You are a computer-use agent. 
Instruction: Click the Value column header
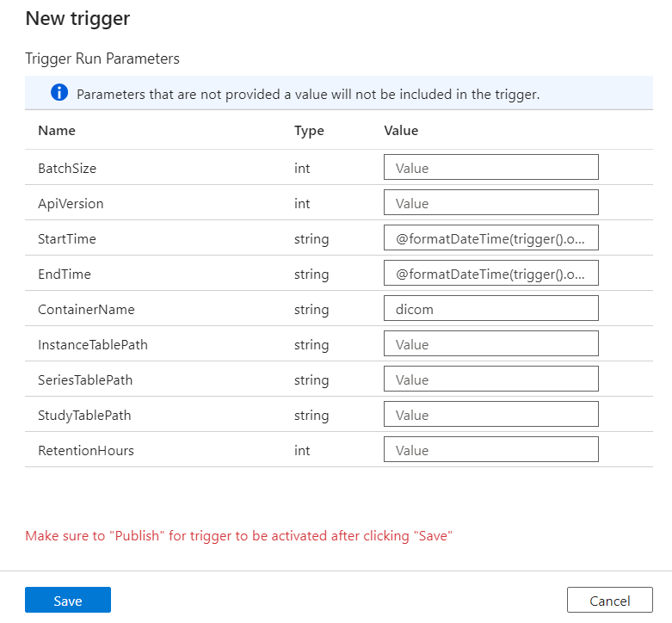pos(401,131)
